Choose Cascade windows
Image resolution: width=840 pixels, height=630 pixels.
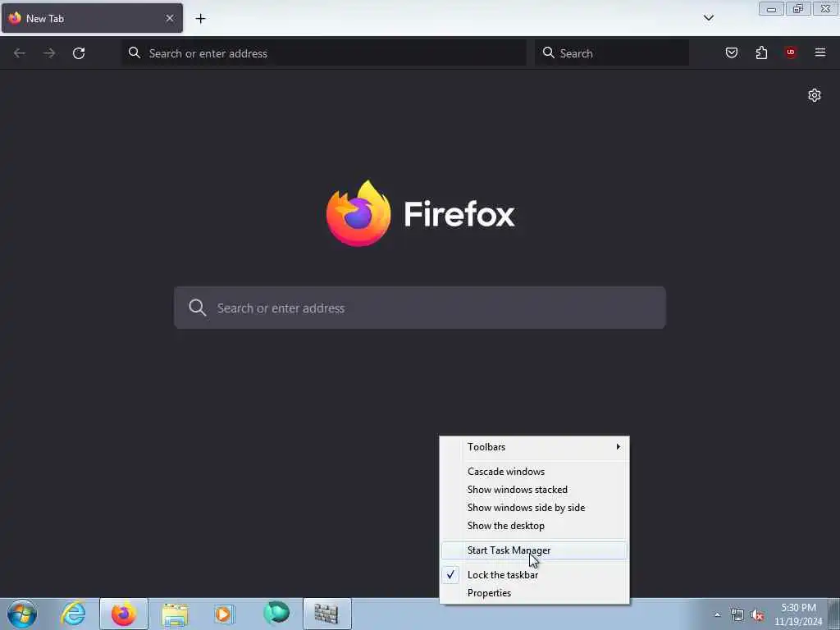click(534, 472)
